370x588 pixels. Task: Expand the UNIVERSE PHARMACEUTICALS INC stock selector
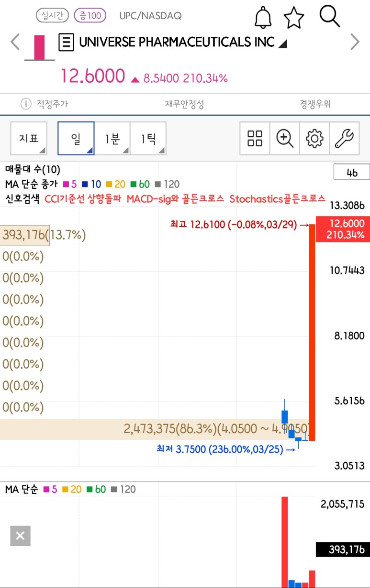pyautogui.click(x=183, y=42)
